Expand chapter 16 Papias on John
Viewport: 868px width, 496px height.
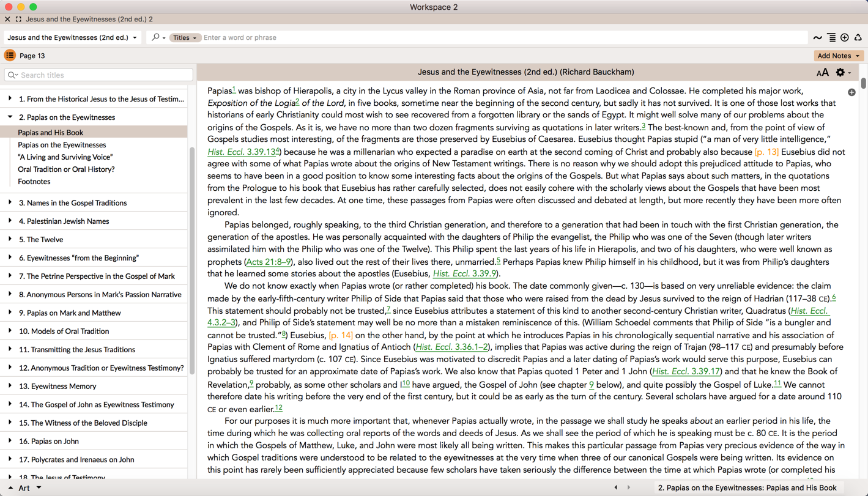pyautogui.click(x=10, y=441)
